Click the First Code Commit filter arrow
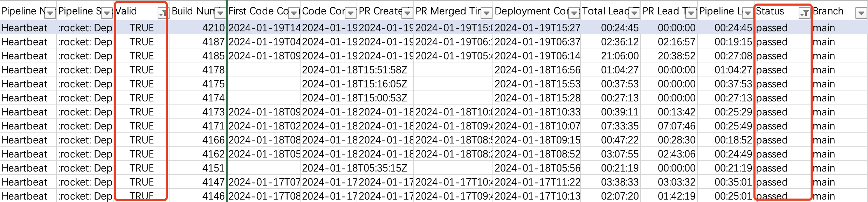The width and height of the screenshot is (868, 202). (x=294, y=13)
